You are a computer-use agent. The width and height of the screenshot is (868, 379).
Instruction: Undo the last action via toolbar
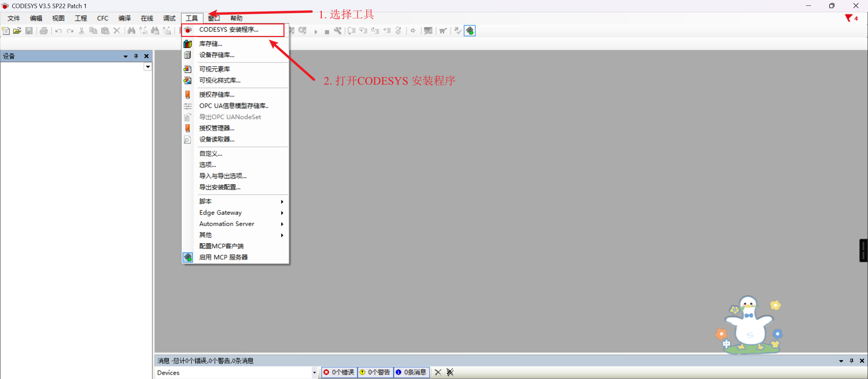(59, 31)
